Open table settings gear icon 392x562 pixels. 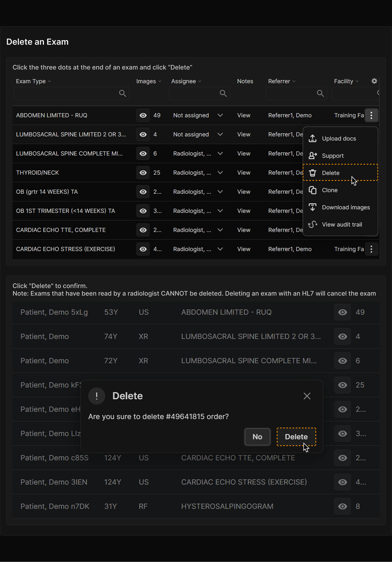pyautogui.click(x=374, y=81)
